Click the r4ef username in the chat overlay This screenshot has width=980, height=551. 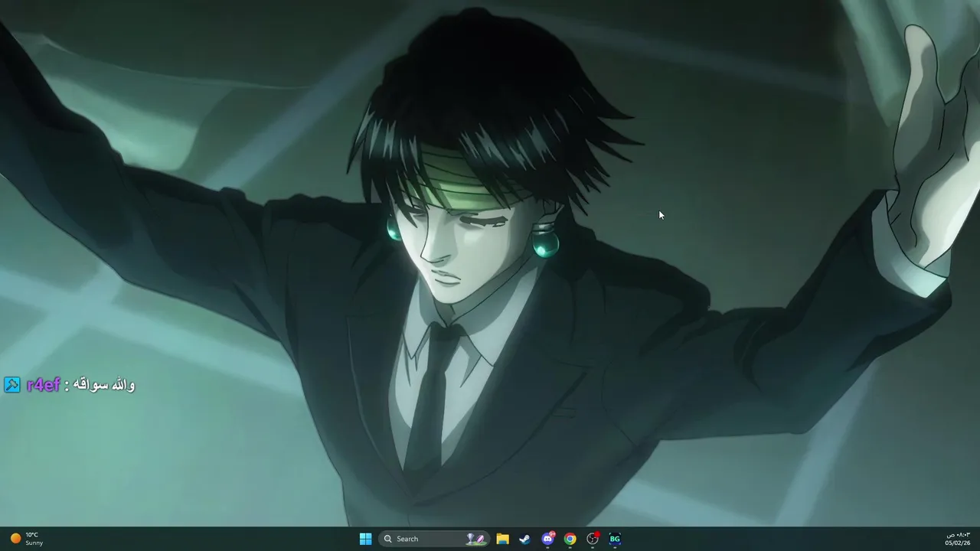click(x=43, y=385)
